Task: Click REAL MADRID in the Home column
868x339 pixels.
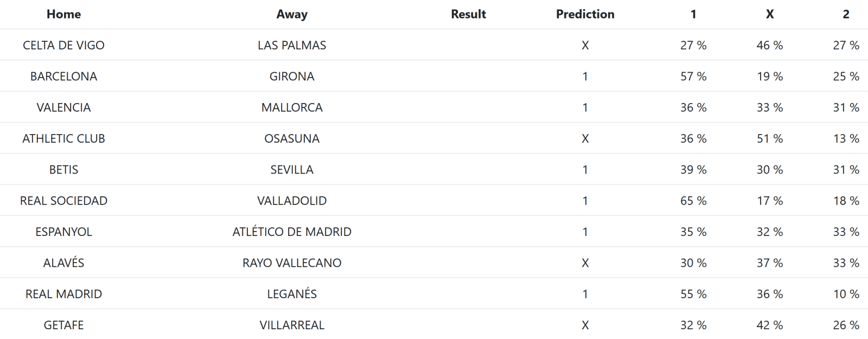Action: click(63, 294)
